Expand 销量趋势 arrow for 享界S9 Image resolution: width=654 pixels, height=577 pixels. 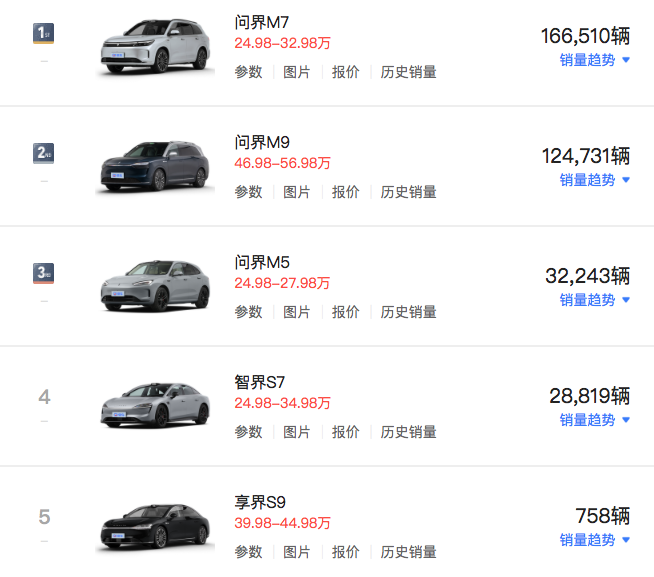tap(626, 540)
